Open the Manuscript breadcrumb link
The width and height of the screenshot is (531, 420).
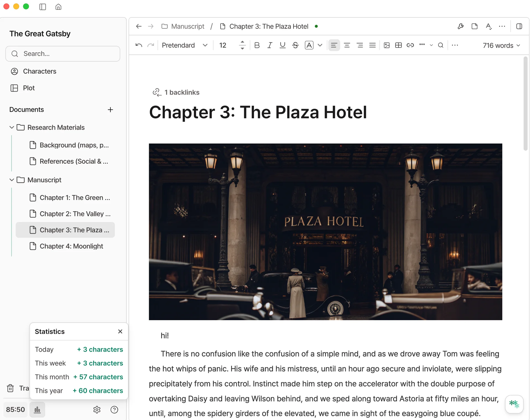pos(188,26)
